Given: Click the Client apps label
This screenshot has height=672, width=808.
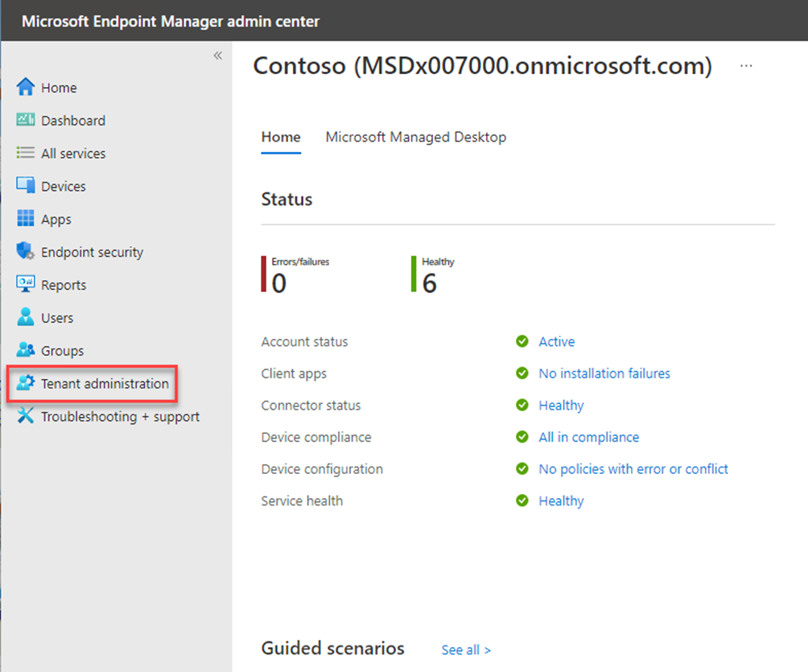Looking at the screenshot, I should tap(294, 373).
